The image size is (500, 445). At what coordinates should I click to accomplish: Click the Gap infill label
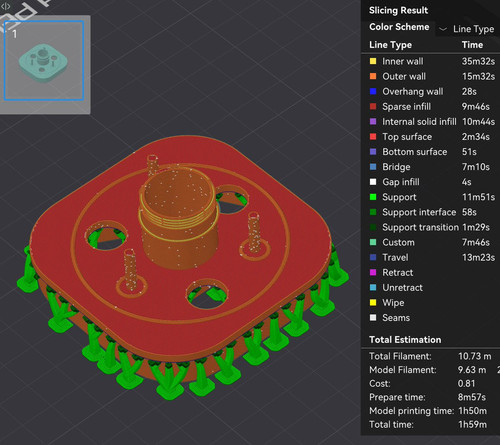401,182
